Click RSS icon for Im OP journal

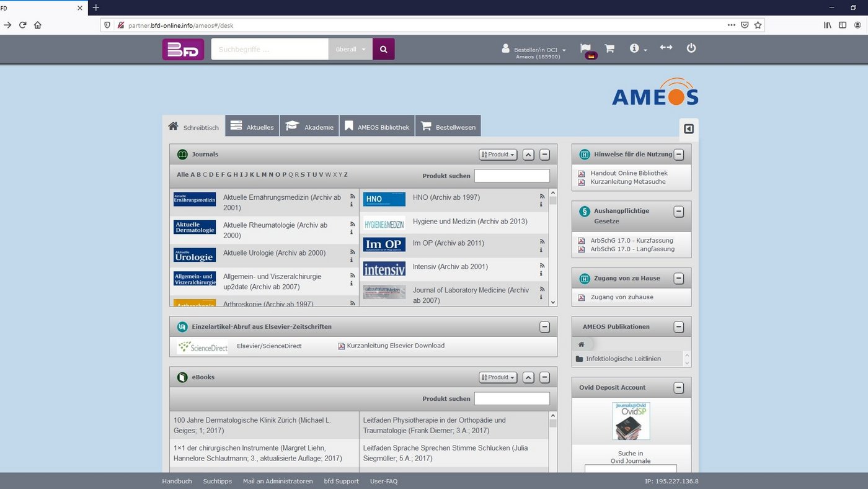pyautogui.click(x=542, y=242)
